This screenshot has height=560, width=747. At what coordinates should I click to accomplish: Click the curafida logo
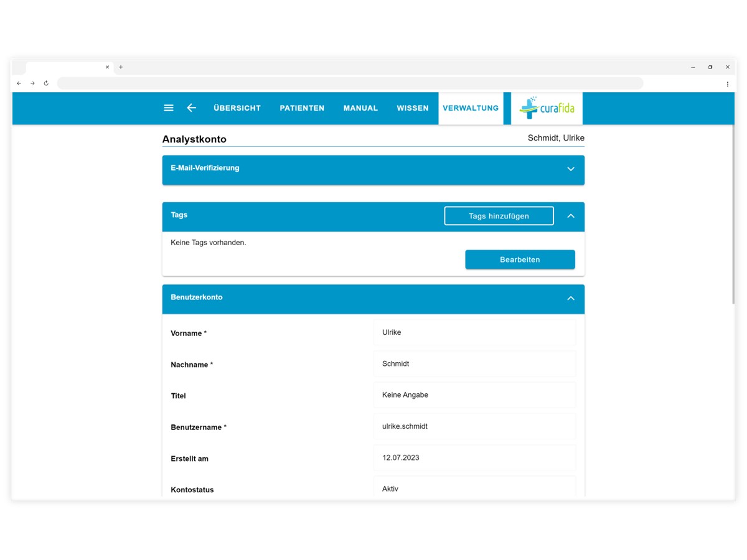click(x=547, y=108)
